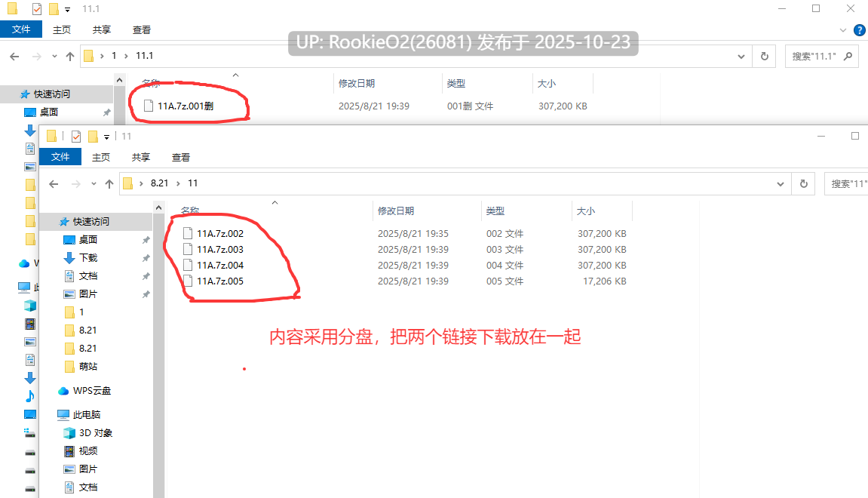The width and height of the screenshot is (868, 498).
Task: Open 下载 in the 11 window sidebar
Action: coord(88,257)
